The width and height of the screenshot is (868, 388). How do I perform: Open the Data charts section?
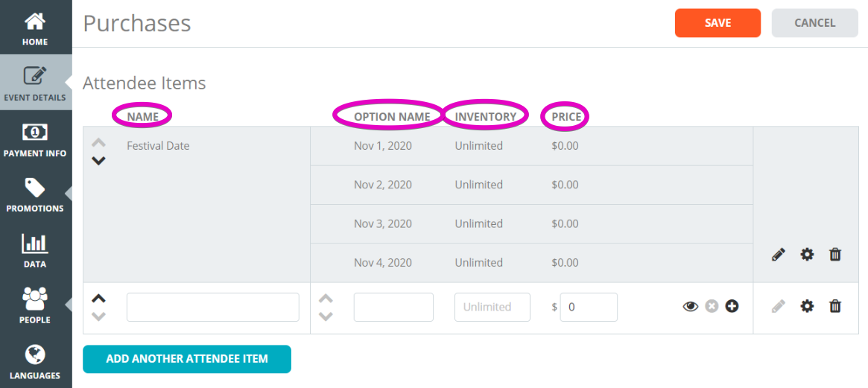click(x=36, y=249)
